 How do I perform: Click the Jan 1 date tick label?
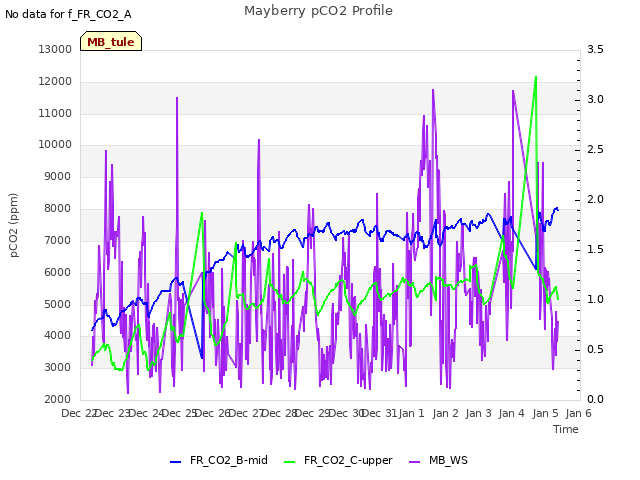411,413
